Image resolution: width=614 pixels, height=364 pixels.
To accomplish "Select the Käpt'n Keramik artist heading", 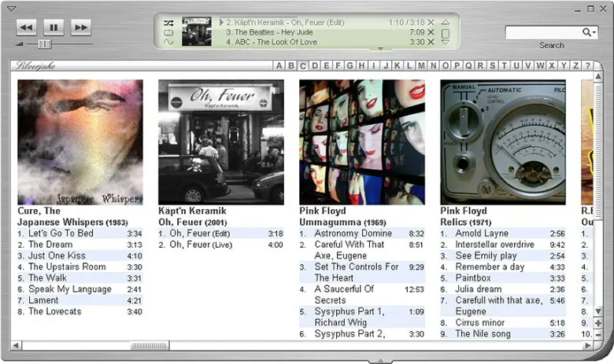I will point(192,211).
